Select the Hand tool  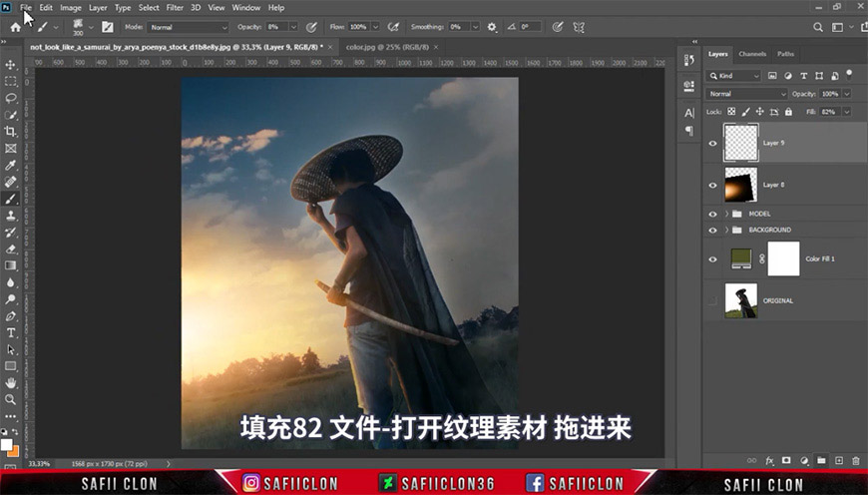pyautogui.click(x=11, y=382)
